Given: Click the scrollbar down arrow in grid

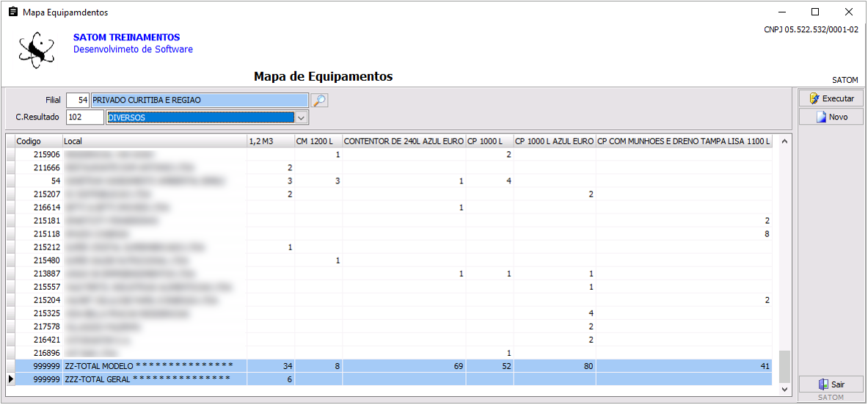Looking at the screenshot, I should pos(784,389).
